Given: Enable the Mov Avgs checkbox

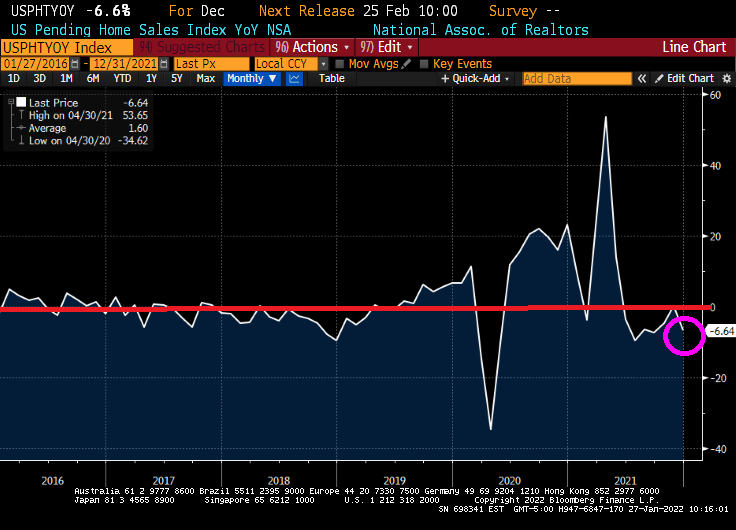Looking at the screenshot, I should [340, 64].
